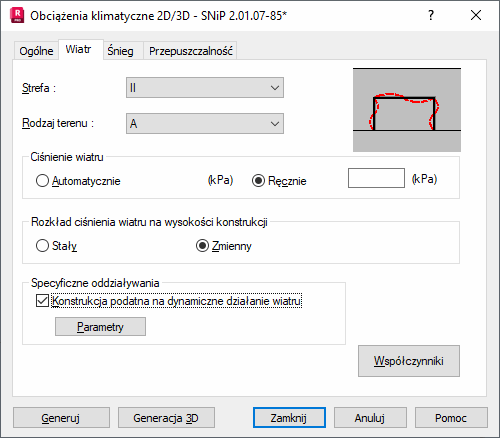Image resolution: width=500 pixels, height=438 pixels.
Task: Expand the Rodzaj terenu dropdown
Action: point(205,124)
